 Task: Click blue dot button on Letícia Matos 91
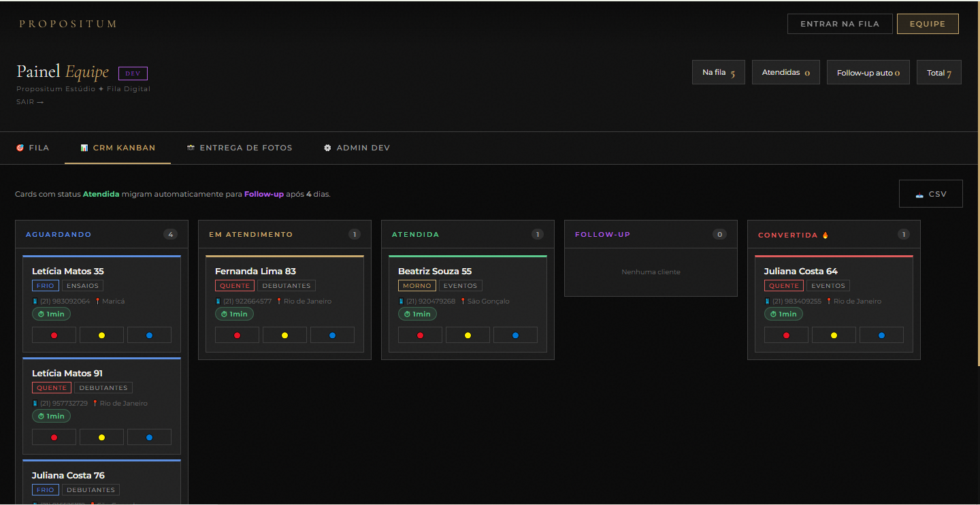point(149,437)
